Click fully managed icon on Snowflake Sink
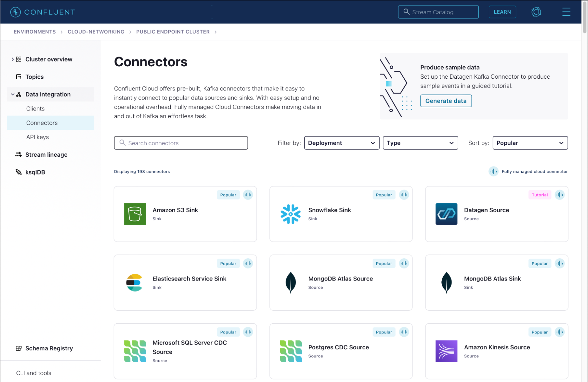This screenshot has width=588, height=382. 404,195
